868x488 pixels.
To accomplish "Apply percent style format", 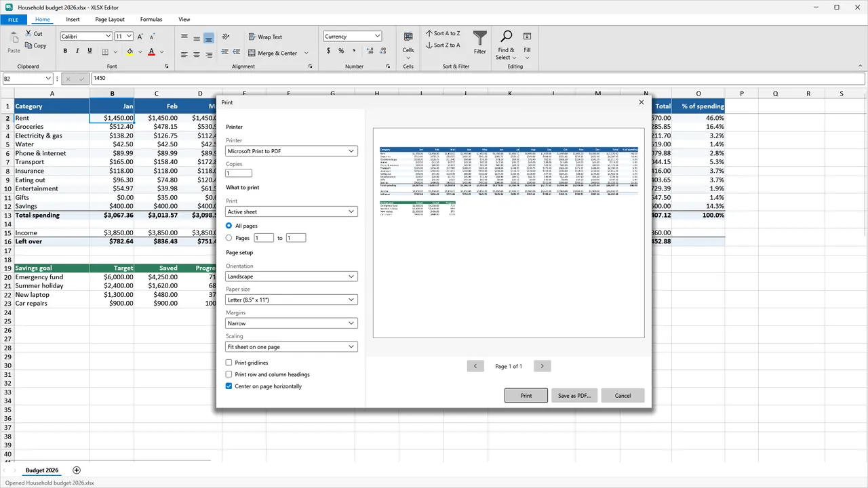I will click(x=341, y=51).
